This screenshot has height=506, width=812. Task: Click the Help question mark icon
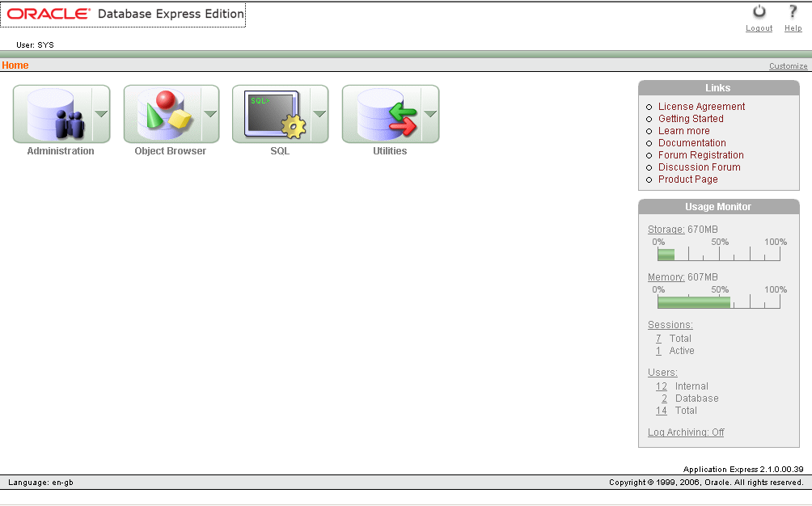point(793,12)
